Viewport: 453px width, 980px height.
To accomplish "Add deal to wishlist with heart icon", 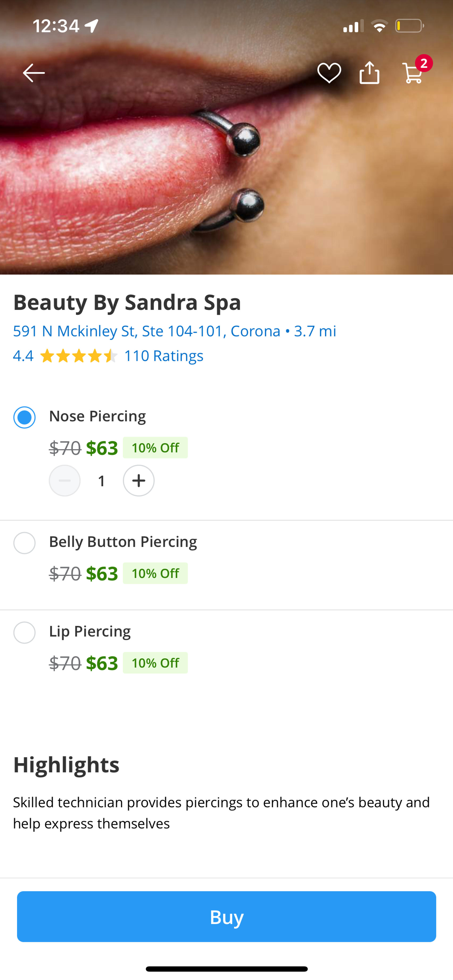I will pos(329,73).
